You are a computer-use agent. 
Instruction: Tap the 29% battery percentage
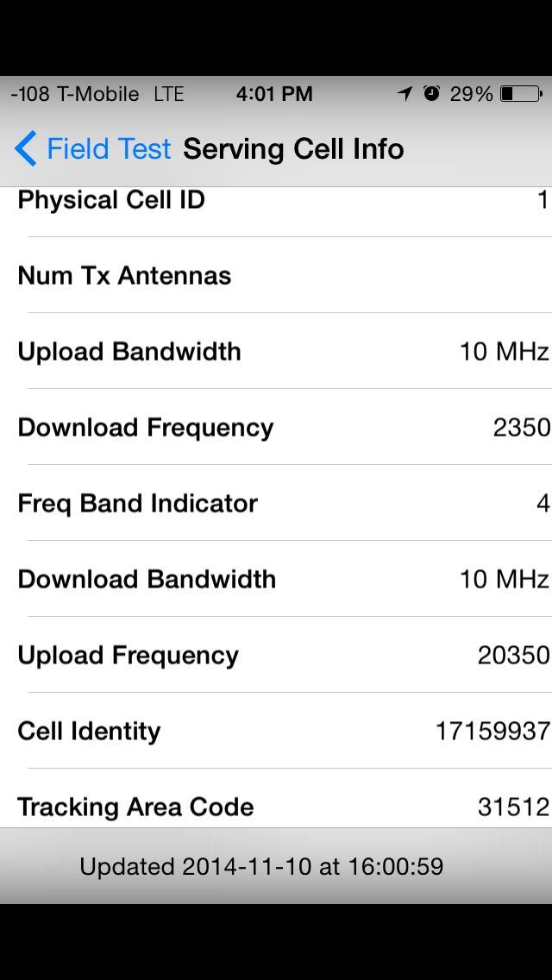[x=471, y=94]
